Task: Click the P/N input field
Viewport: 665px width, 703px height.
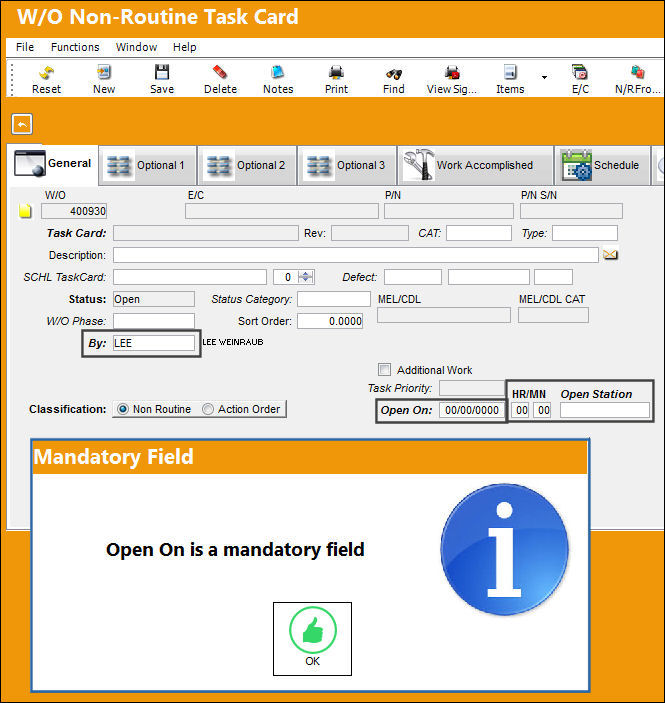Action: (x=448, y=211)
